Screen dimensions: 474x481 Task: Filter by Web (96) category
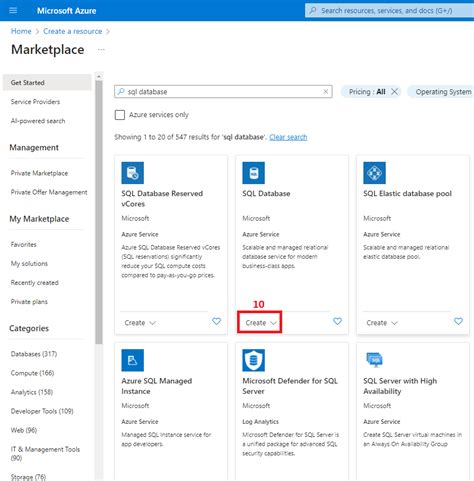click(x=24, y=430)
